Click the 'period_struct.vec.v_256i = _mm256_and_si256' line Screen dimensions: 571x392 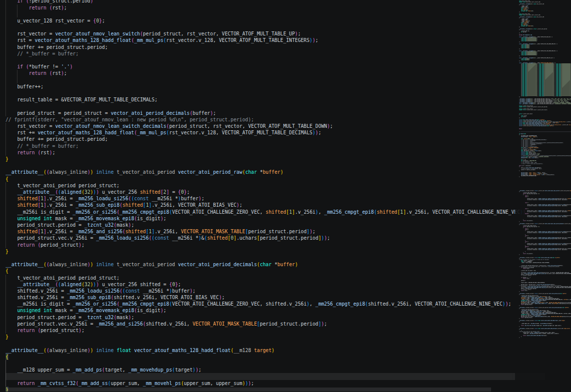tap(172, 324)
